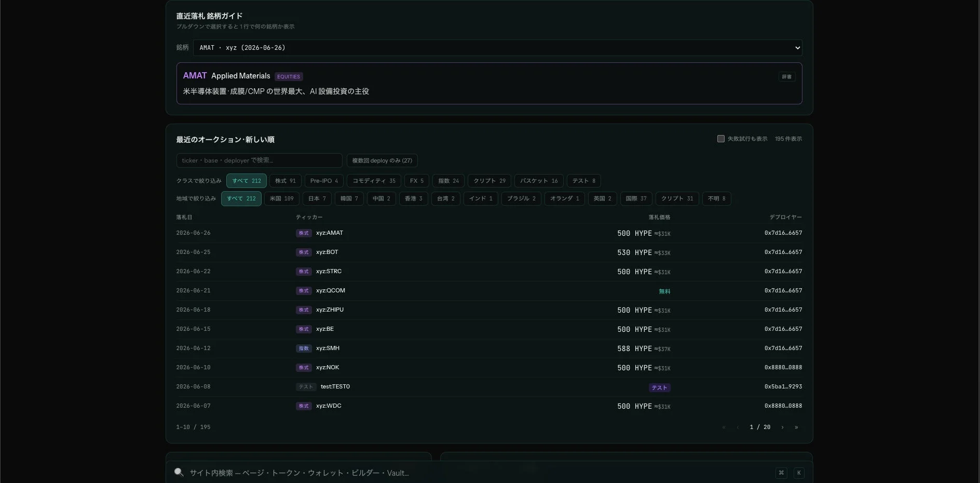Filter region by ブラジル 2

(521, 198)
